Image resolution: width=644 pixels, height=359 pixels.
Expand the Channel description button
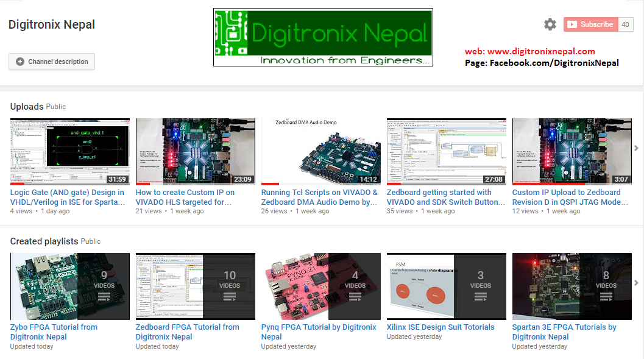[52, 62]
